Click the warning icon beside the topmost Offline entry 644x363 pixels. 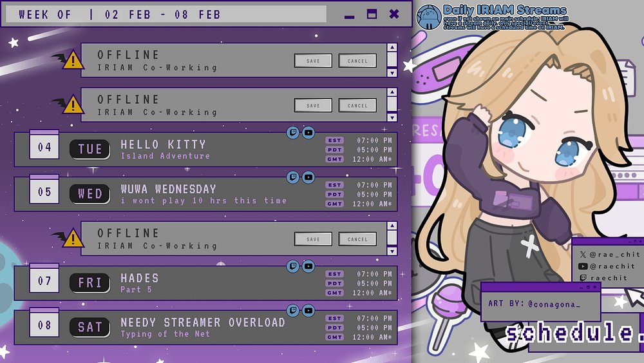tap(73, 61)
